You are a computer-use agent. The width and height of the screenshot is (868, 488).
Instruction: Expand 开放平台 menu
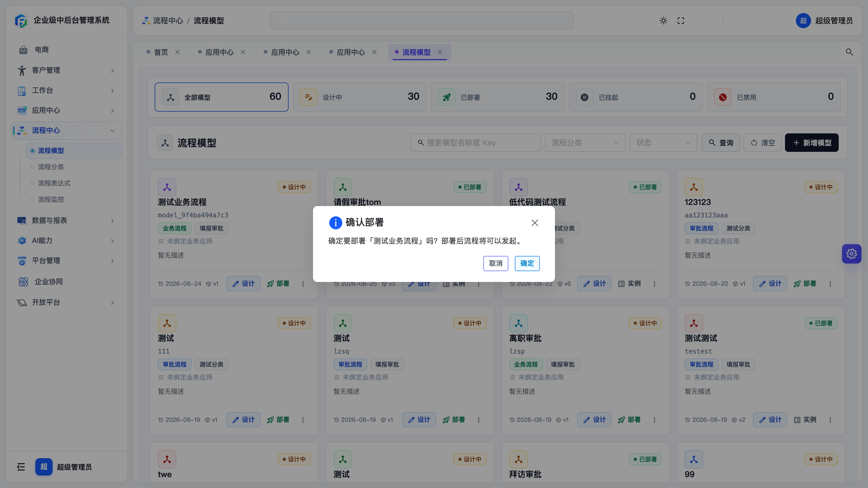(66, 303)
